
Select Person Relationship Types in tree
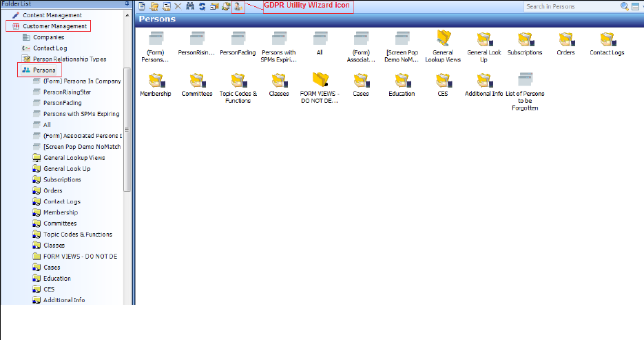coord(70,59)
